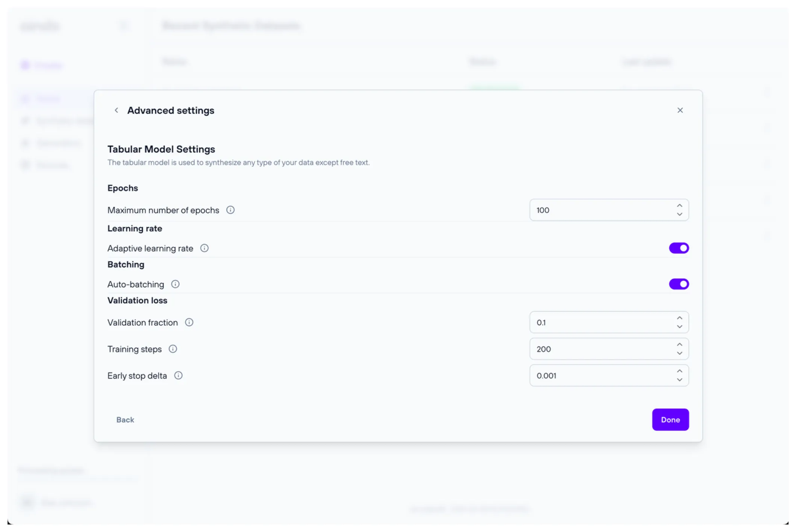The height and width of the screenshot is (532, 796).
Task: Increase Early stop delta with up arrow
Action: [x=679, y=371]
